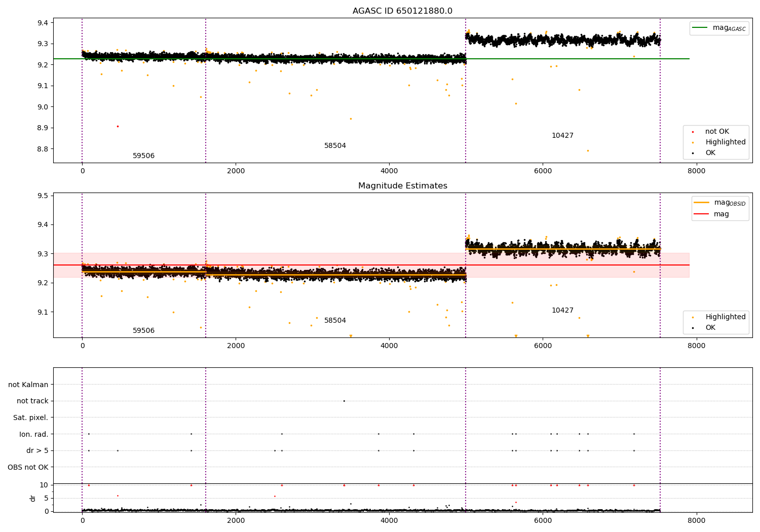760x532 pixels.
Task: Select 'Highlighted' in the top plot legend
Action: 725,142
